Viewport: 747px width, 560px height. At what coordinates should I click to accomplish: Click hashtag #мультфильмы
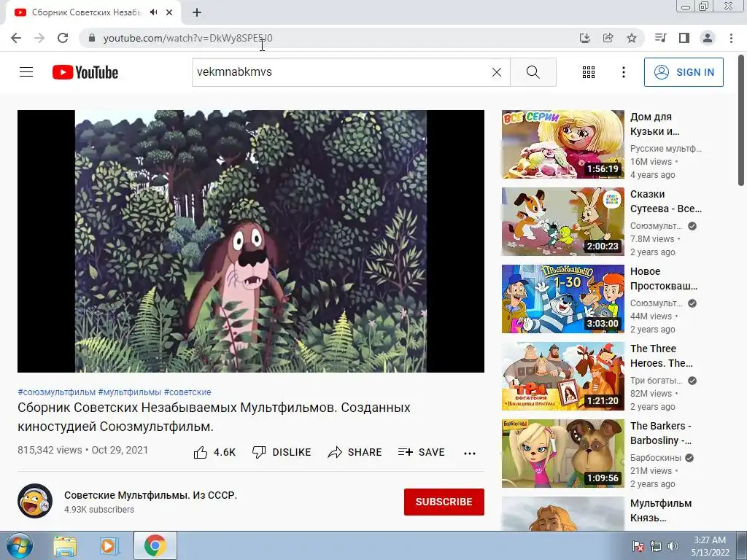tap(130, 392)
